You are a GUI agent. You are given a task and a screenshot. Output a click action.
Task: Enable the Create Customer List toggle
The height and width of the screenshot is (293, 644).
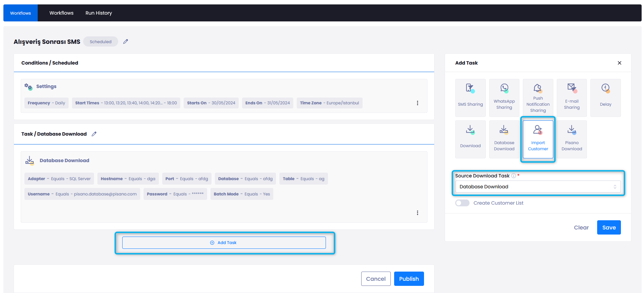tap(462, 203)
